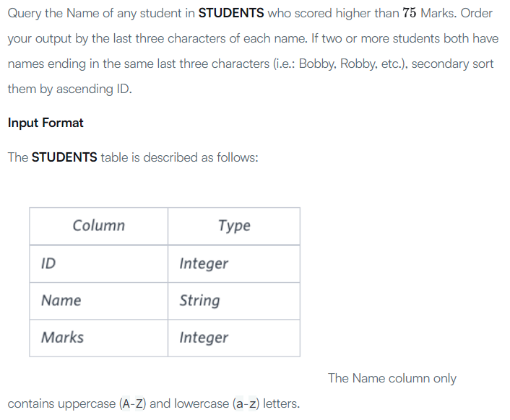
Task: Click the String type cell
Action: point(234,301)
